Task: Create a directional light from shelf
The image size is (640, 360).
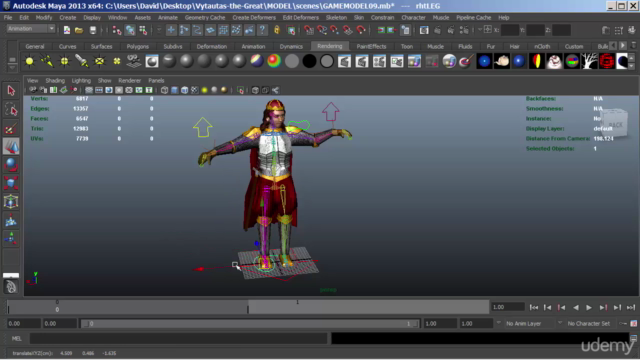Action: 47,61
